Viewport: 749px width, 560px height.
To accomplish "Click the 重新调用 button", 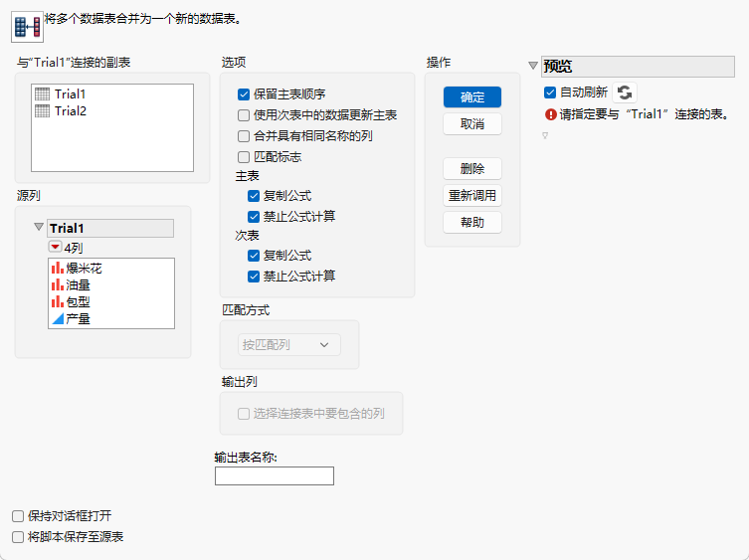I will (x=472, y=195).
